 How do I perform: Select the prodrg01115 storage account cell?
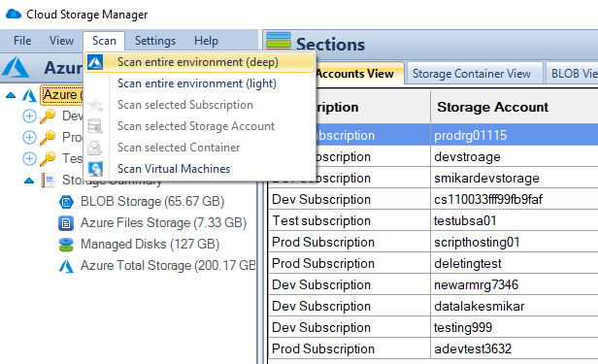(515, 135)
